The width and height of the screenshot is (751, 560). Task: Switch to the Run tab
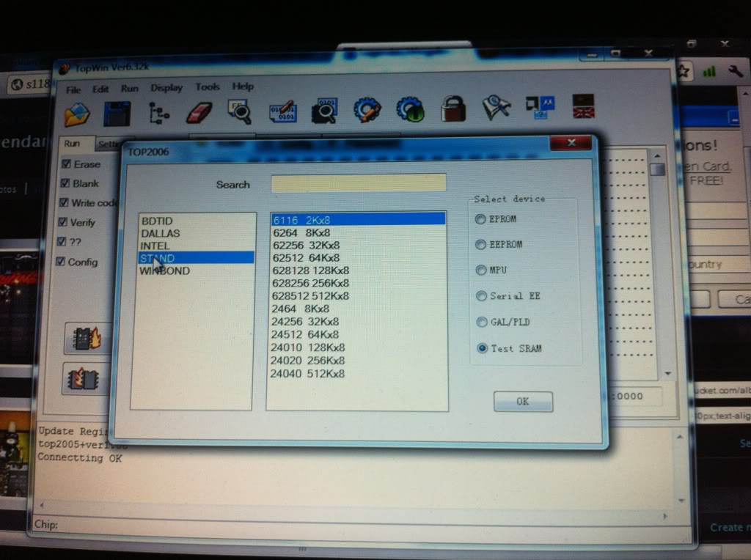click(72, 144)
